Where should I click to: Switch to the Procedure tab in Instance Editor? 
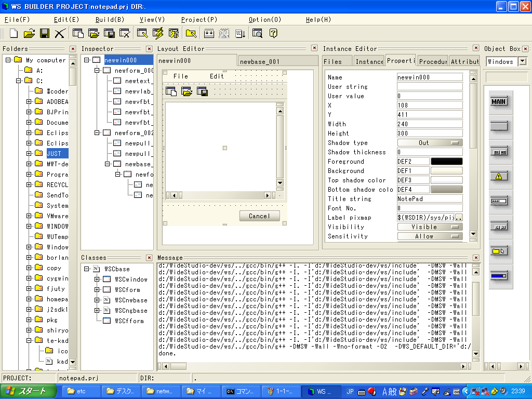[x=433, y=61]
